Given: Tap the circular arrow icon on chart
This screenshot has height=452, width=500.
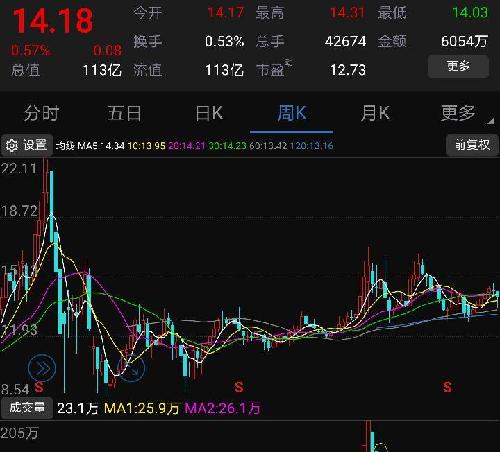Looking at the screenshot, I should (x=132, y=368).
